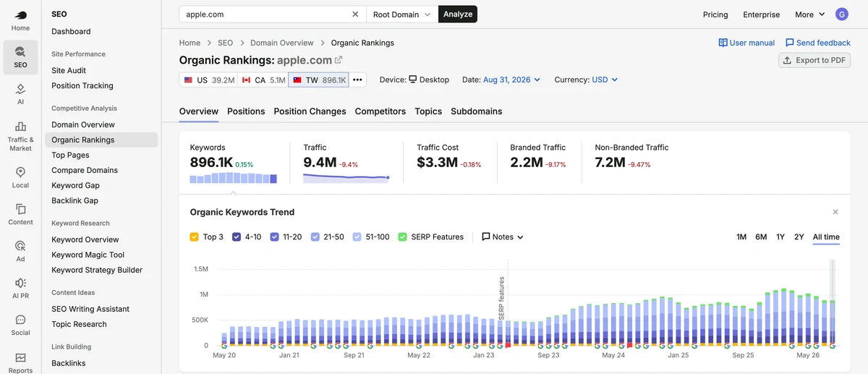
Task: Click the user avatar G icon
Action: [x=841, y=14]
